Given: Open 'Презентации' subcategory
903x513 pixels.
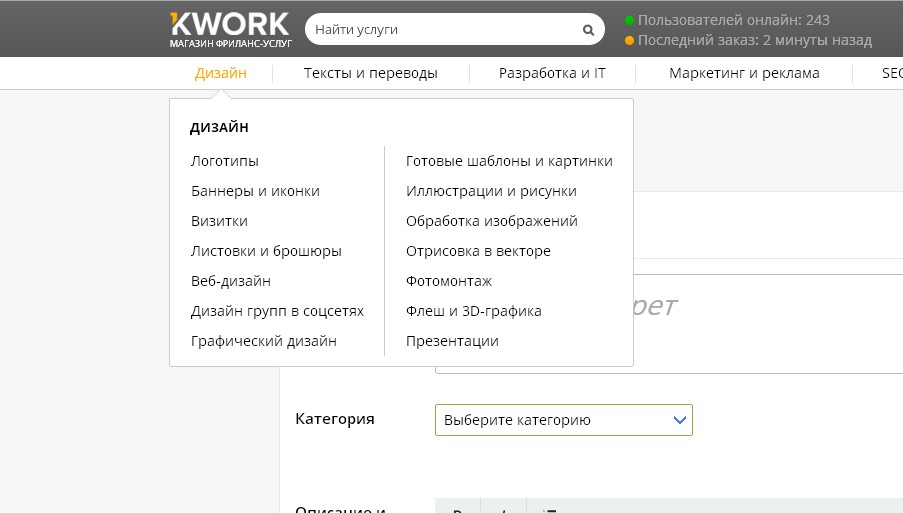Looking at the screenshot, I should [x=452, y=341].
